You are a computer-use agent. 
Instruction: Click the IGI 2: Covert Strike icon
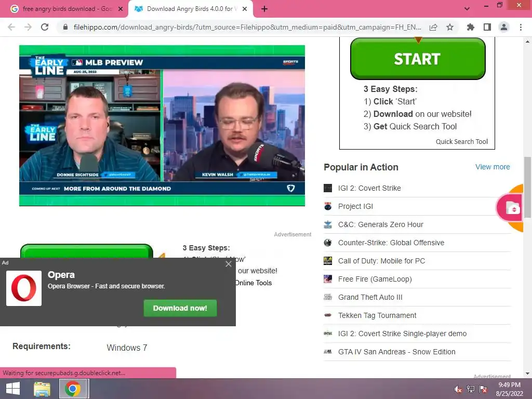pos(328,188)
